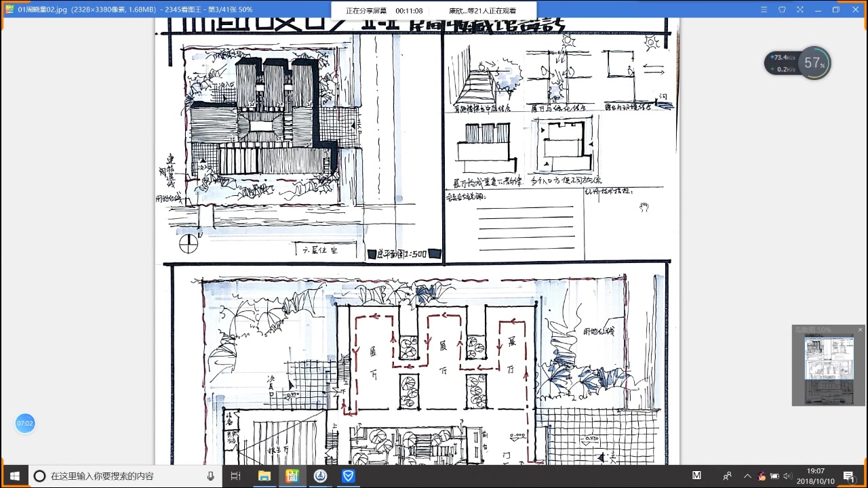Click the bird's-eye navigation thumbnail
Viewport: 868px width, 488px height.
click(829, 369)
